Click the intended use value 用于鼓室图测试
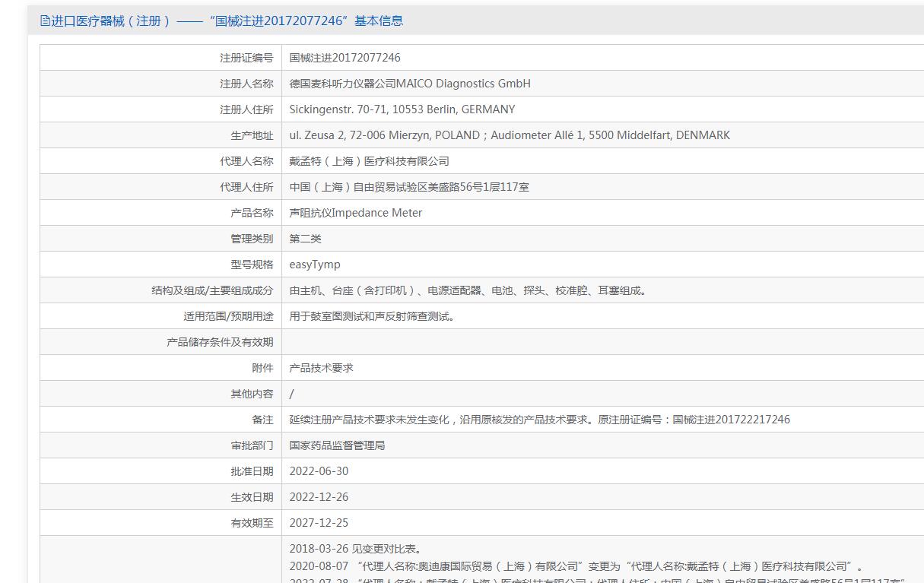924x583 pixels. point(373,316)
